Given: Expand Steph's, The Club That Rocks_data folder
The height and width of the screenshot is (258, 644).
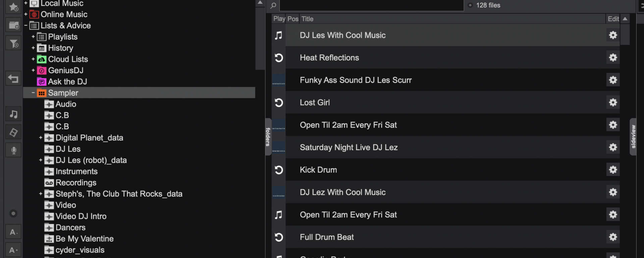Looking at the screenshot, I should pos(41,194).
